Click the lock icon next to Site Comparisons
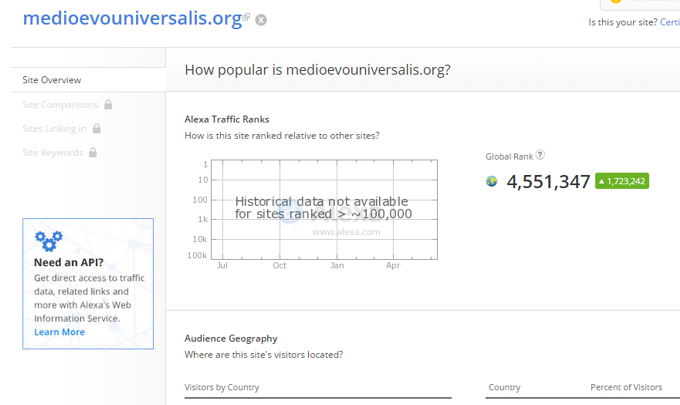The height and width of the screenshot is (405, 680). coord(108,105)
